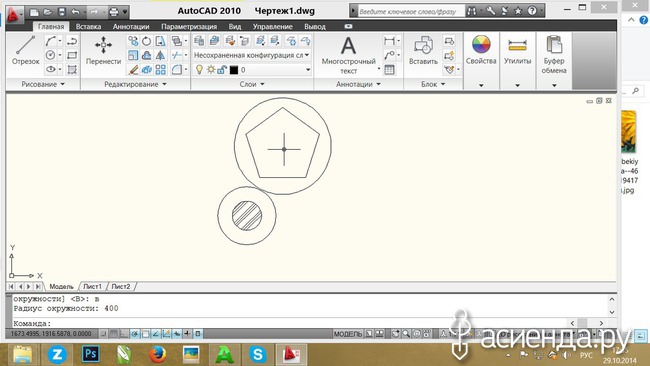The image size is (650, 366).
Task: Click the keyword search input field
Action: coord(410,12)
